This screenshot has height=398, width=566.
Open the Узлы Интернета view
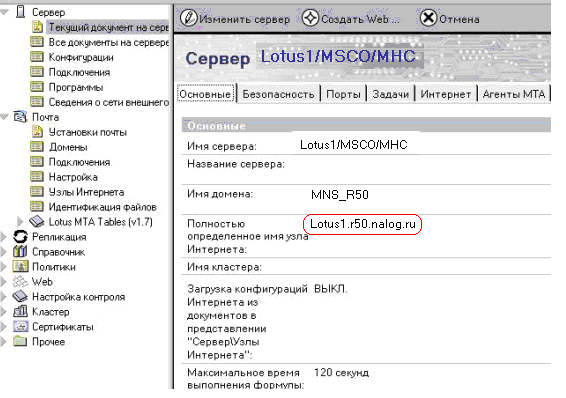86,192
